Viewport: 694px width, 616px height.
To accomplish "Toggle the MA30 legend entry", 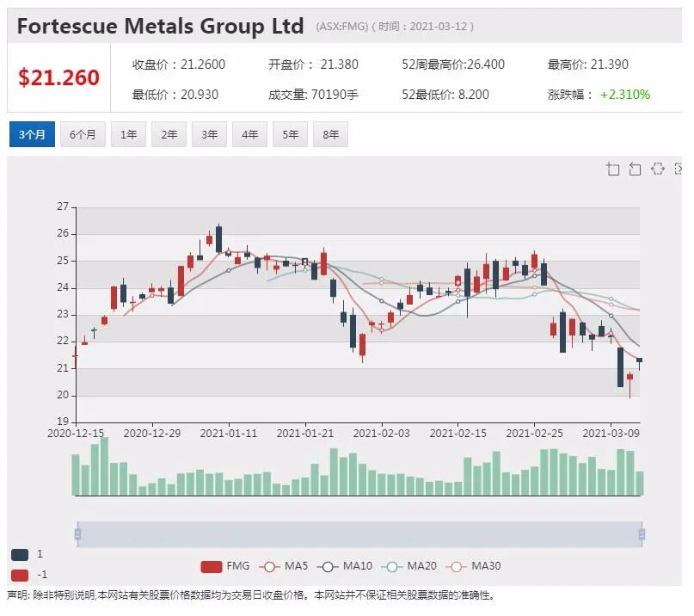I will 474,566.
